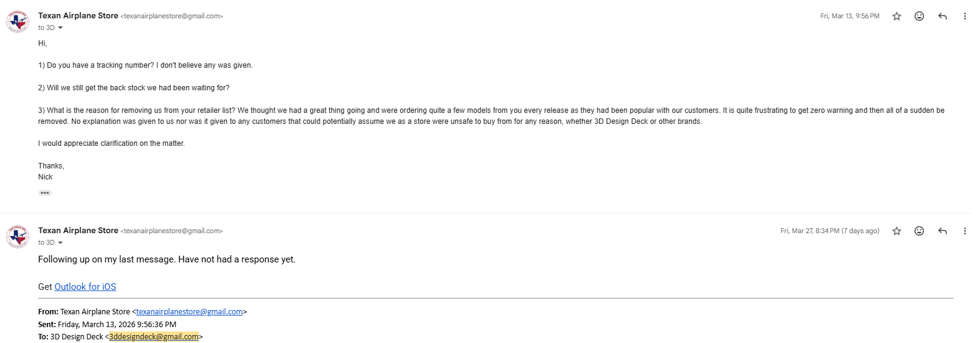Expand trimmed content in first email

click(x=45, y=193)
